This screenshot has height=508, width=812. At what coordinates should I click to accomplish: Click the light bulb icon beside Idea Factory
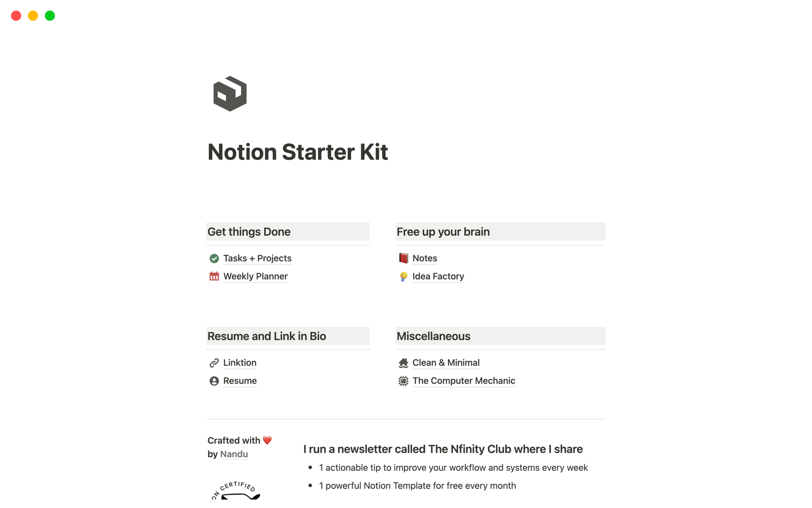[403, 276]
